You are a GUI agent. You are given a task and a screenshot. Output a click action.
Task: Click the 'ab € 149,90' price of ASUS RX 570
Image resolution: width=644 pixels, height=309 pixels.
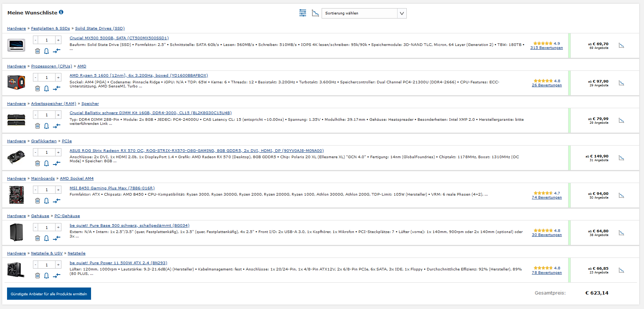(x=597, y=156)
